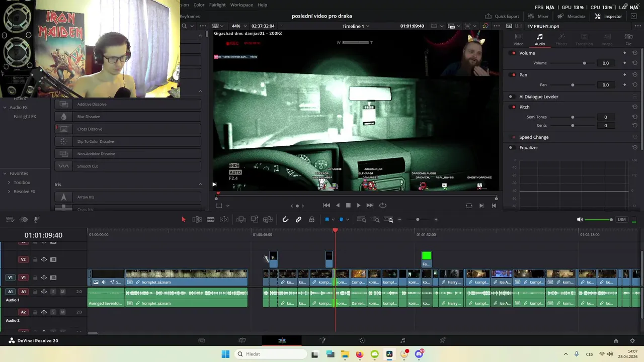Reset the Pitch section
The height and width of the screenshot is (362, 644).
pyautogui.click(x=635, y=107)
